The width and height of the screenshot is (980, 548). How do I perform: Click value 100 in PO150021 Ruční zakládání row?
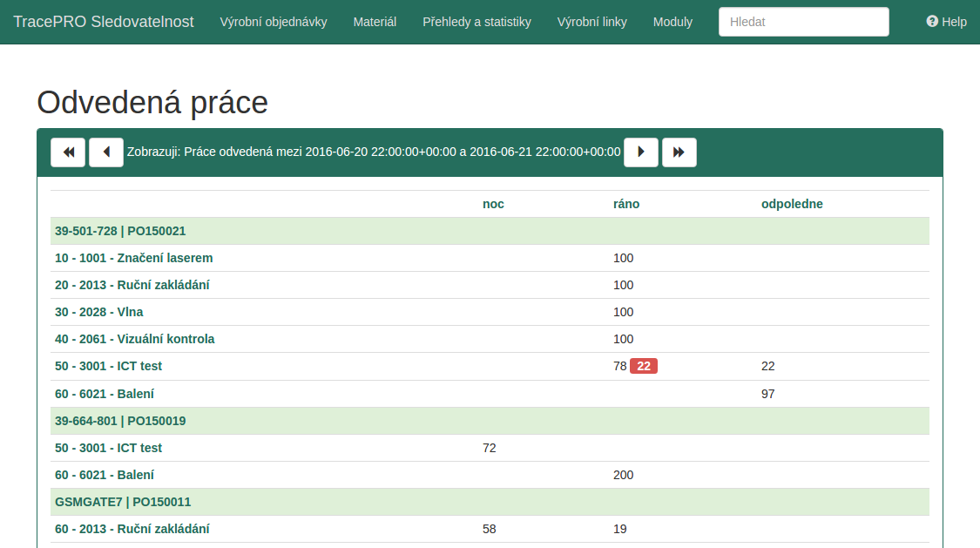[x=623, y=285]
